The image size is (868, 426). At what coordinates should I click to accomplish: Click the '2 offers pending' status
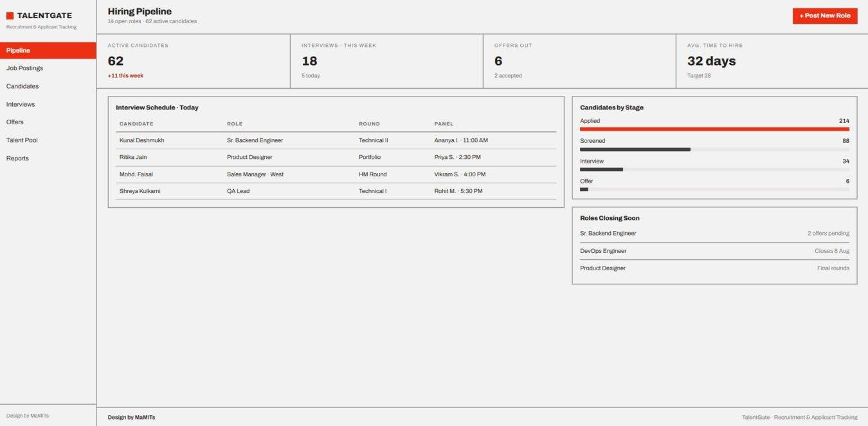point(828,234)
